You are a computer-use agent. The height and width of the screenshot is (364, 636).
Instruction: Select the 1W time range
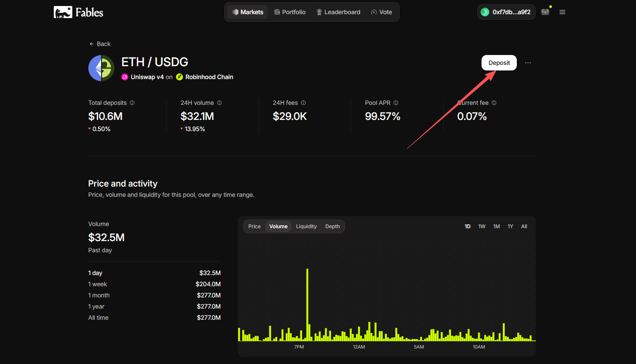(x=482, y=226)
